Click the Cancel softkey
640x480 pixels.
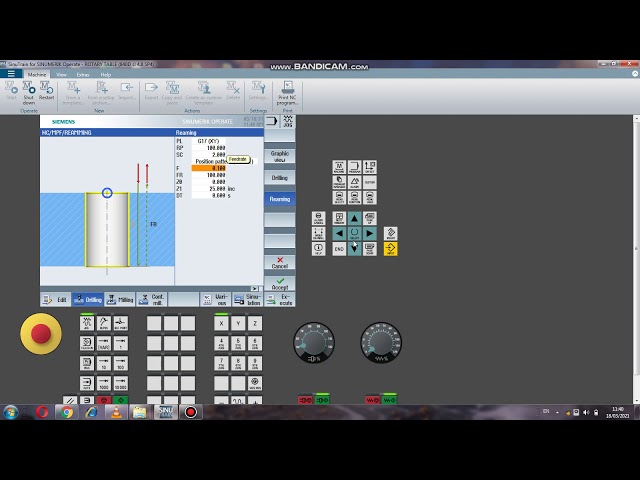[280, 263]
